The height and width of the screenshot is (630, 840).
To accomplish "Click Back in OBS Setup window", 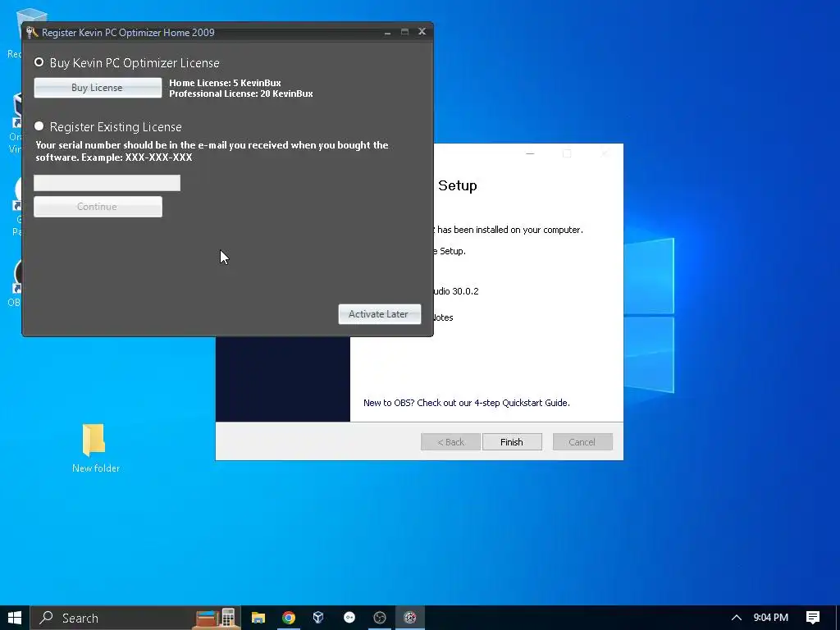I will click(x=450, y=442).
